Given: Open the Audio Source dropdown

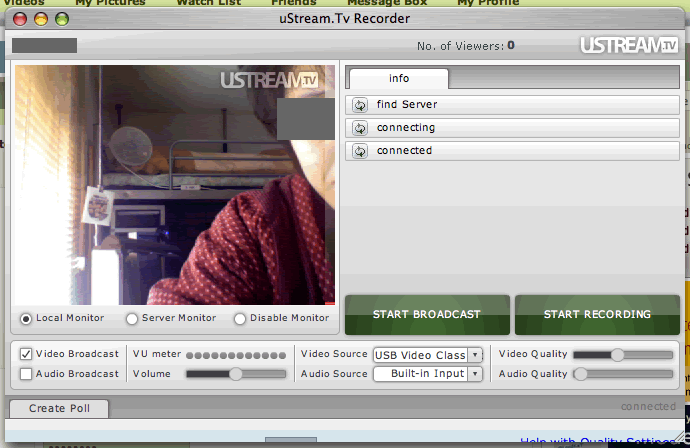Looking at the screenshot, I should pyautogui.click(x=428, y=374).
